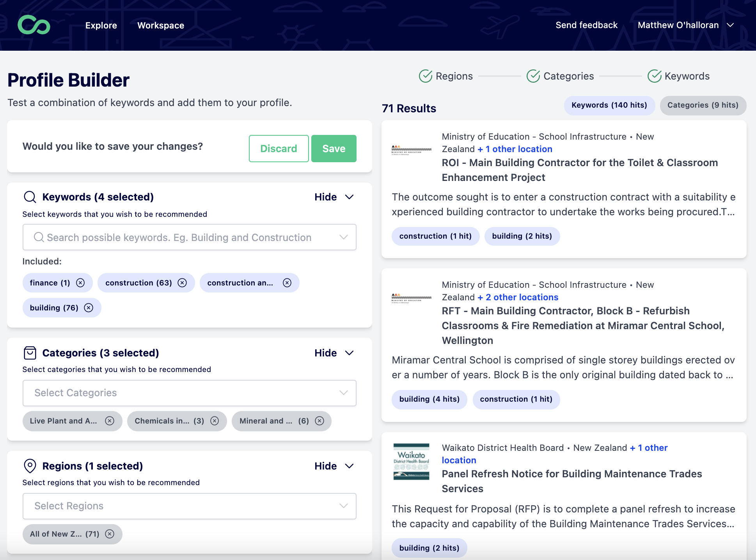Open the Select Categories dropdown
Image resolution: width=756 pixels, height=560 pixels.
pos(190,393)
